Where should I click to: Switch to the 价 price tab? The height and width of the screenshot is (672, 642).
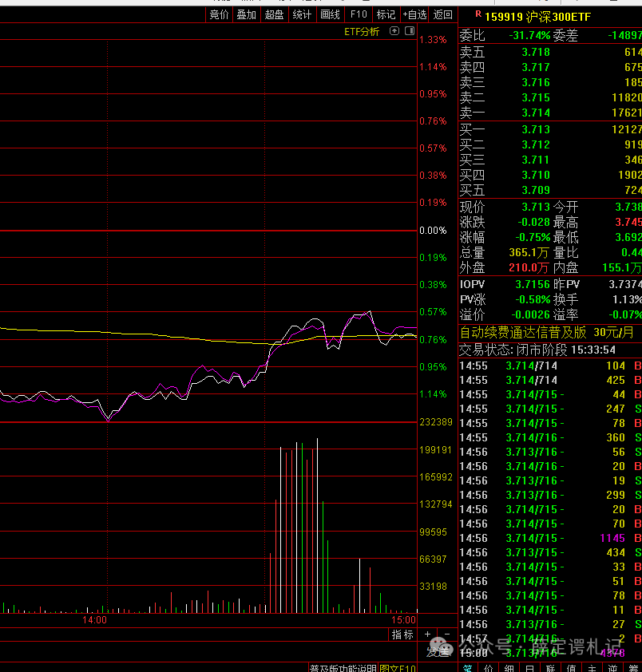[489, 668]
